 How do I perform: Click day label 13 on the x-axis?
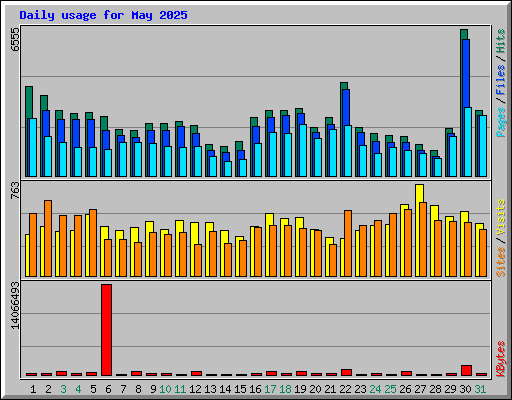tap(210, 389)
